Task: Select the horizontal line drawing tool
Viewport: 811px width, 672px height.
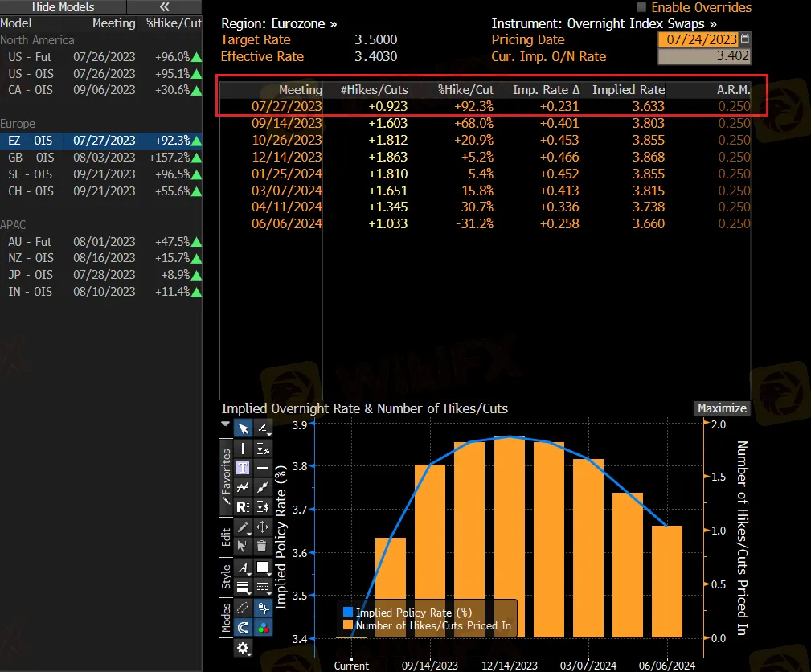Action: 262,467
